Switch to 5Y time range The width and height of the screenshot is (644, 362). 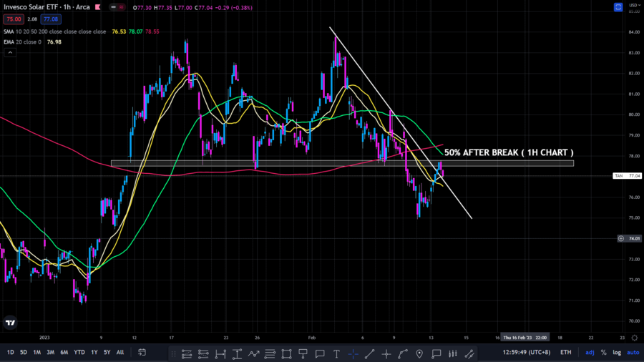pyautogui.click(x=107, y=352)
